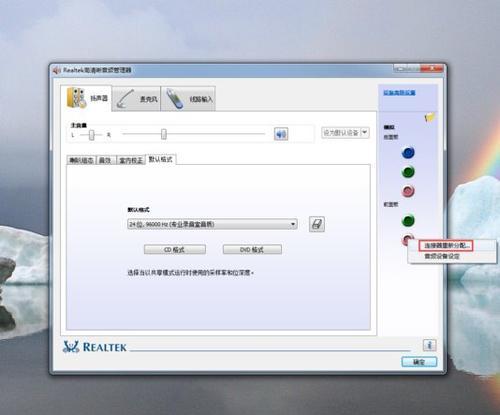The width and height of the screenshot is (500, 415).
Task: Click the Realtek crab logo
Action: (71, 347)
